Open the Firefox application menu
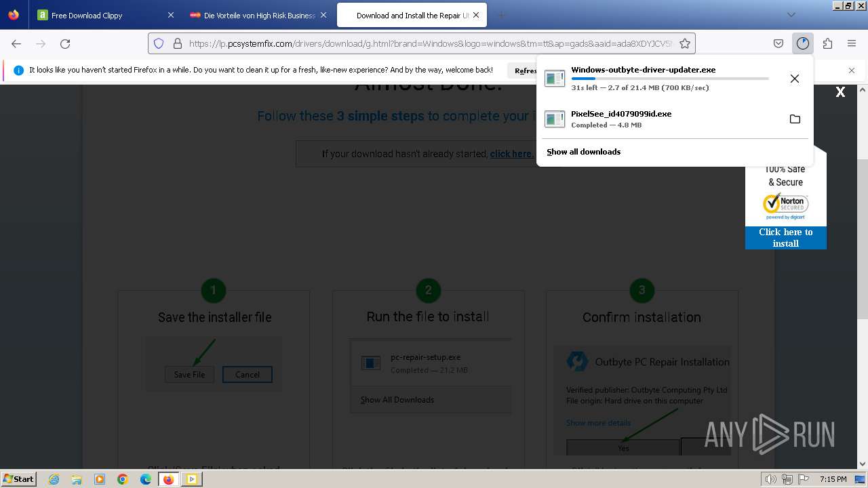Viewport: 868px width, 488px height. point(852,43)
